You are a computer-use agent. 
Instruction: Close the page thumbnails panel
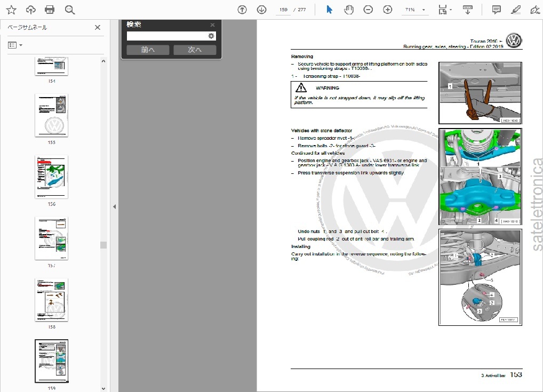point(98,27)
